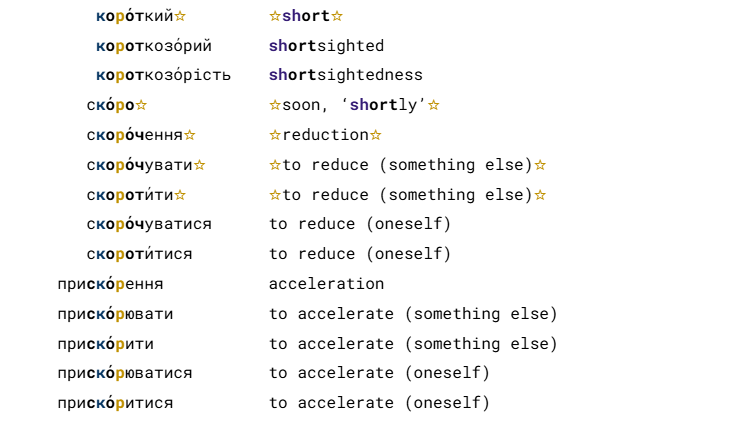Click the word короткозо́рий
749x429 pixels.
coord(154,46)
